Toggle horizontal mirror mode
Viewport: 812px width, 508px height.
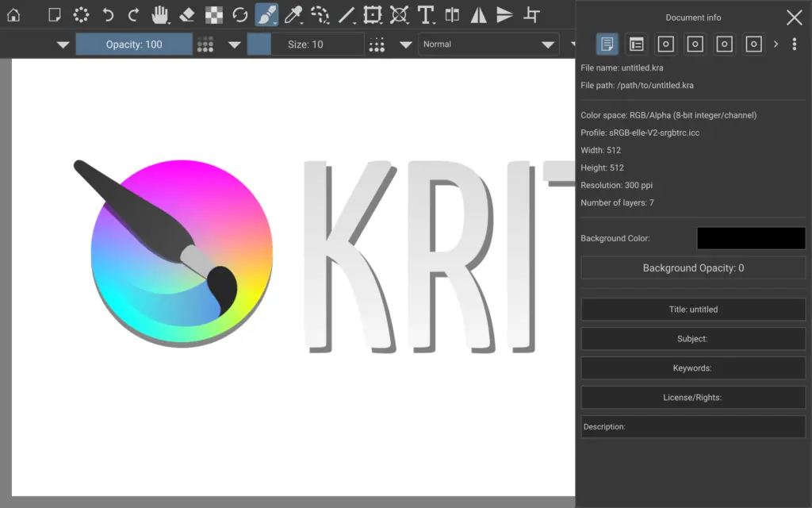click(478, 15)
